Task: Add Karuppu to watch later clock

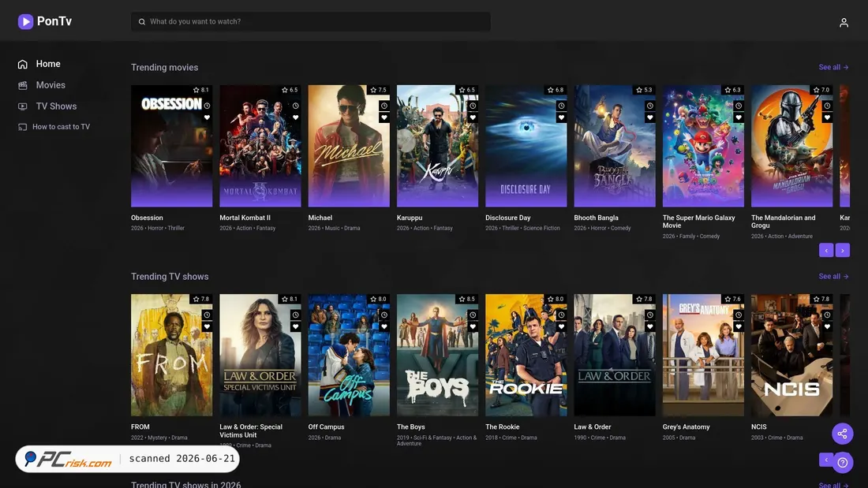Action: pos(473,106)
